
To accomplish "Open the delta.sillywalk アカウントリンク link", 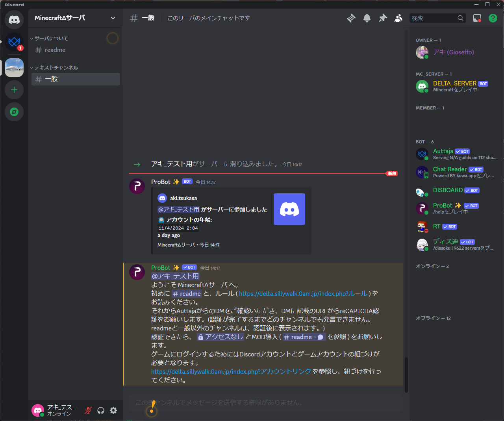I will point(231,371).
